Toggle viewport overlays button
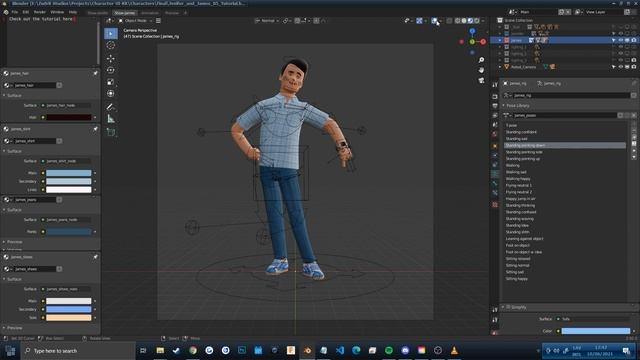 (x=434, y=20)
